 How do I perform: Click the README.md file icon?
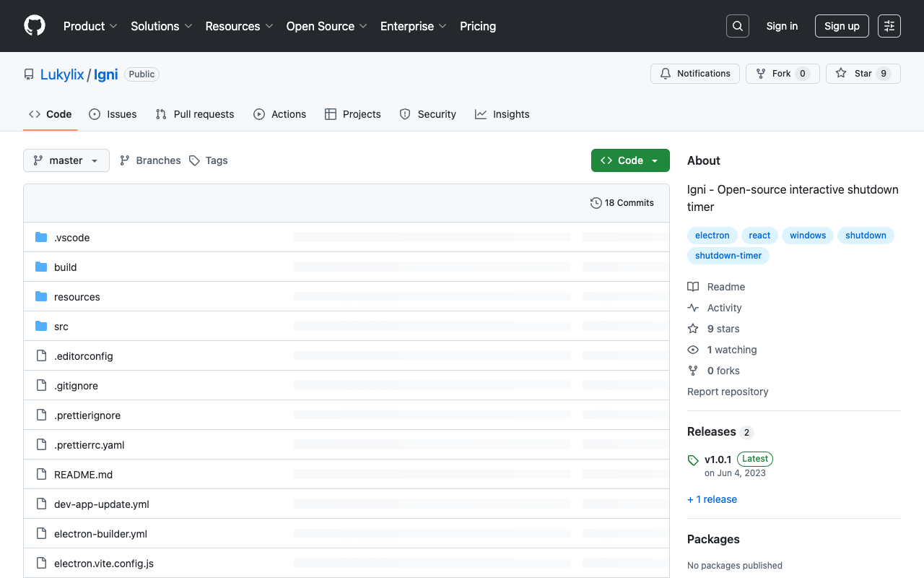pyautogui.click(x=41, y=475)
